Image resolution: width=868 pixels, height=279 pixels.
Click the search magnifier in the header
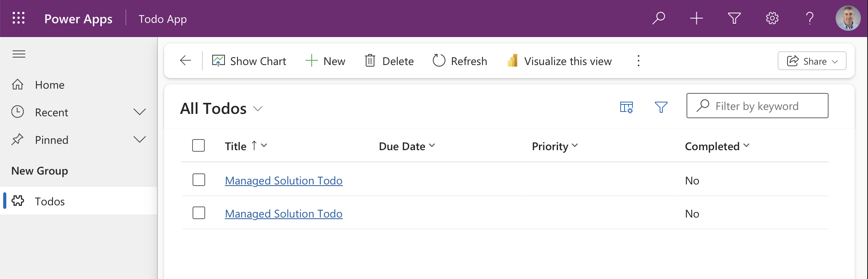click(658, 18)
